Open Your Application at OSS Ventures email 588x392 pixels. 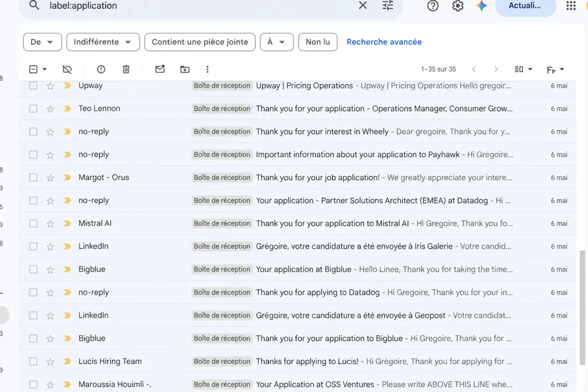(315, 385)
